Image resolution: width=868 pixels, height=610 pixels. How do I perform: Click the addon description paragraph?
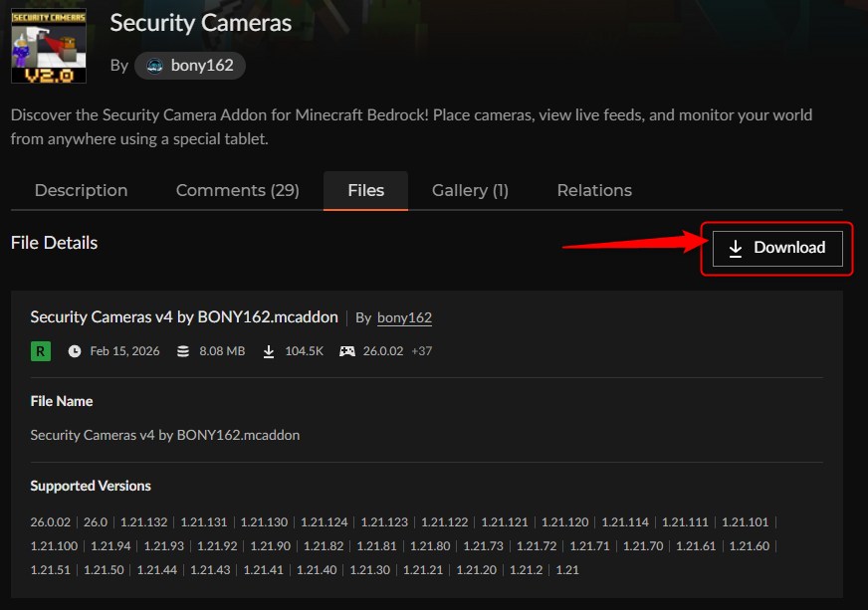point(411,126)
